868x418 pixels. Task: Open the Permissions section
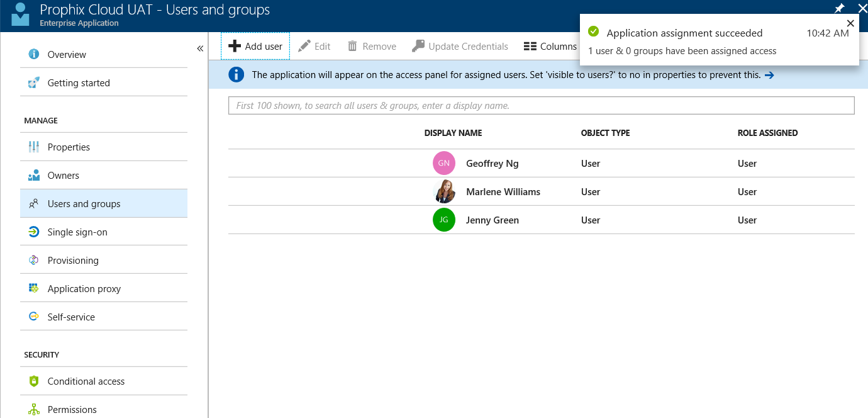(104, 409)
